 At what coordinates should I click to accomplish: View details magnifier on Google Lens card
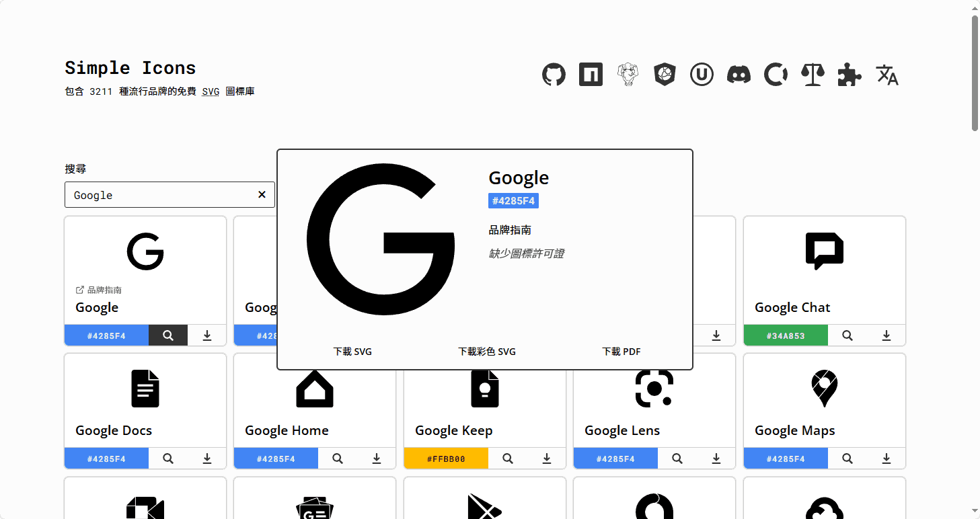(677, 458)
